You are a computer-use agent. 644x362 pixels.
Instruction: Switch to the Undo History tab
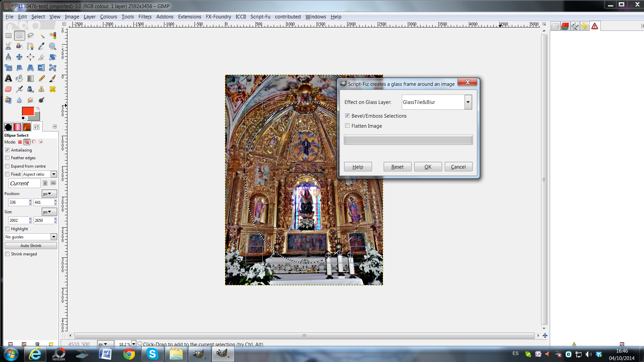pos(585,26)
